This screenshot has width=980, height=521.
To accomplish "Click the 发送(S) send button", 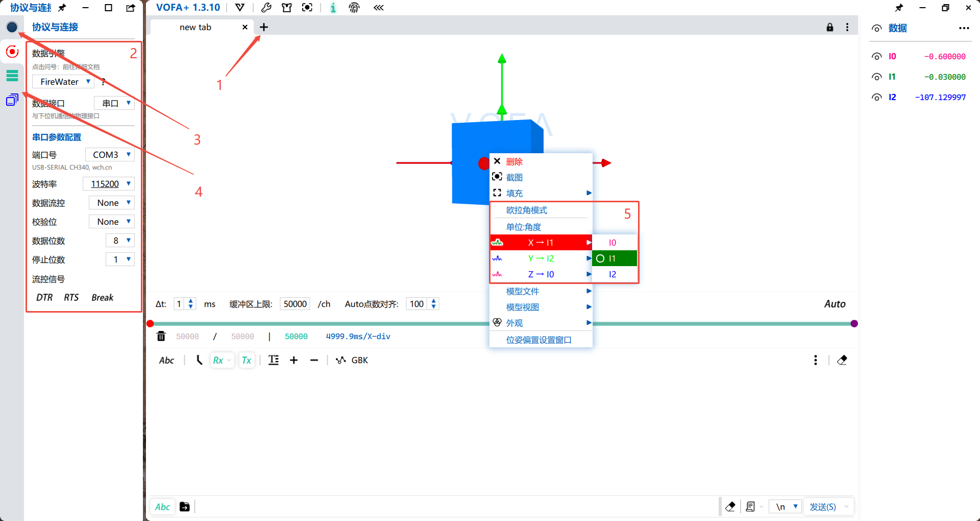I will click(x=823, y=507).
